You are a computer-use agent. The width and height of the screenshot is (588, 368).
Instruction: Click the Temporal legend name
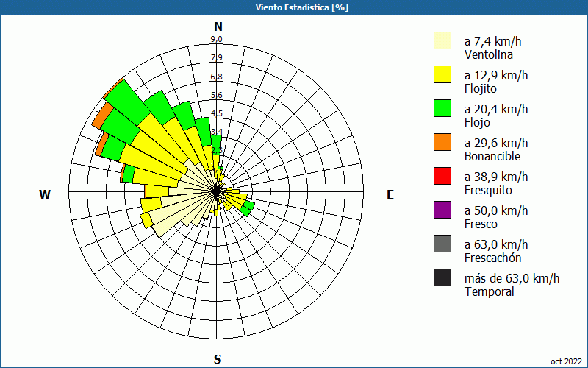[490, 291]
